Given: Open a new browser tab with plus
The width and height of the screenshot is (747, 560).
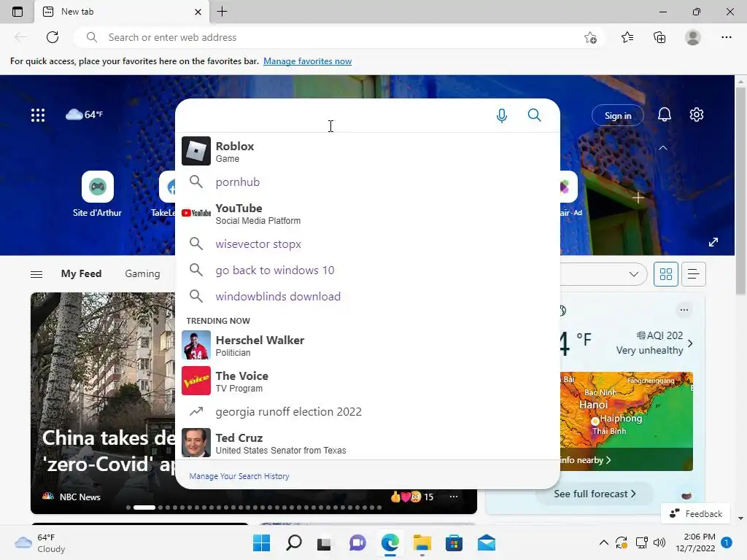Looking at the screenshot, I should click(x=222, y=12).
